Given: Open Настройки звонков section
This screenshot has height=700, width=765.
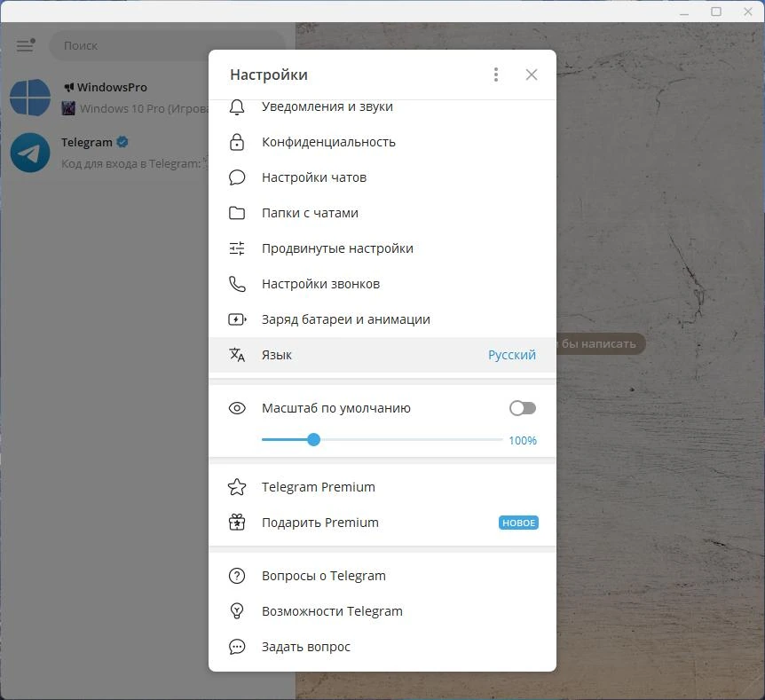Looking at the screenshot, I should 382,284.
